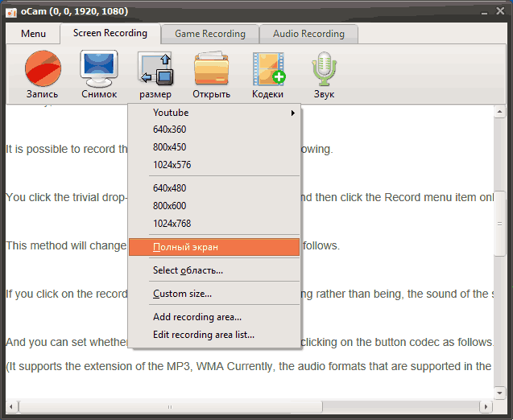
Task: Click the Звук microphone icon
Action: [x=324, y=68]
